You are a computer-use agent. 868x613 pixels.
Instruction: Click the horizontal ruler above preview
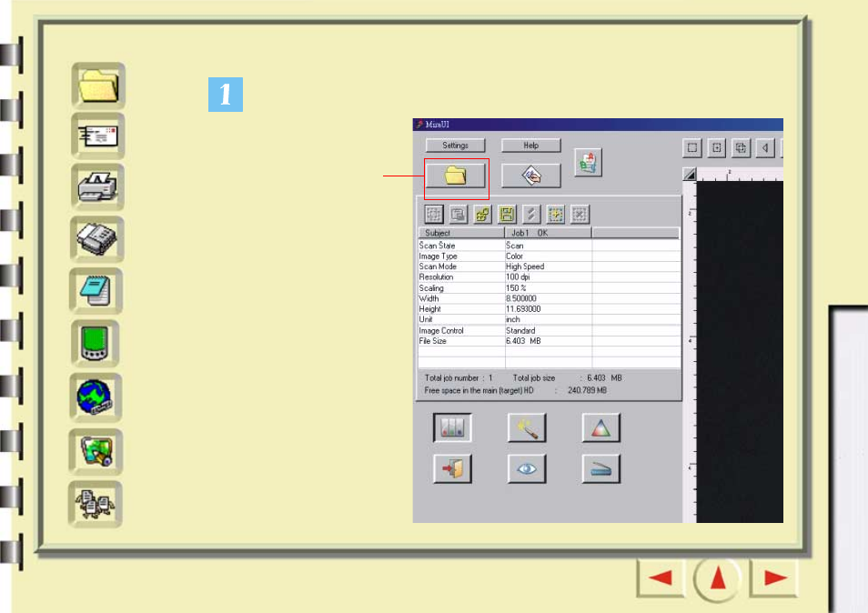pos(740,175)
